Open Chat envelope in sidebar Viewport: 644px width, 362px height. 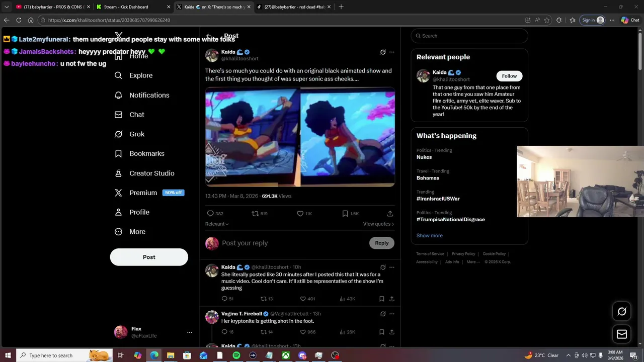click(x=118, y=115)
